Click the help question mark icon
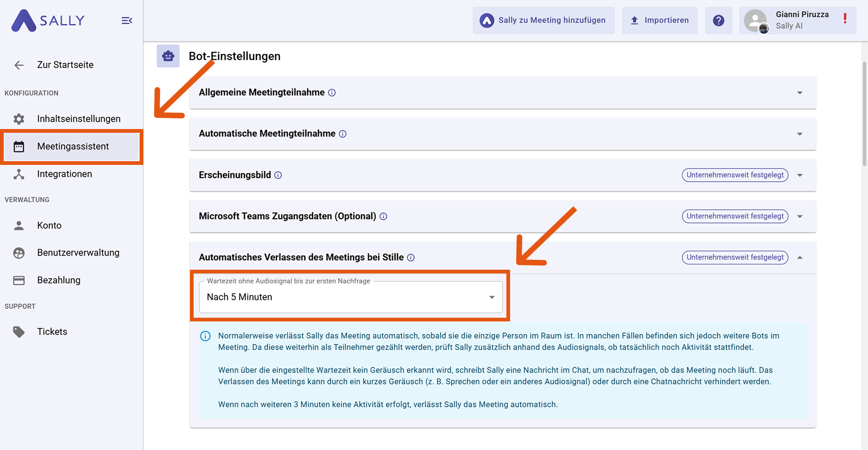Image resolution: width=868 pixels, height=450 pixels. pos(719,20)
